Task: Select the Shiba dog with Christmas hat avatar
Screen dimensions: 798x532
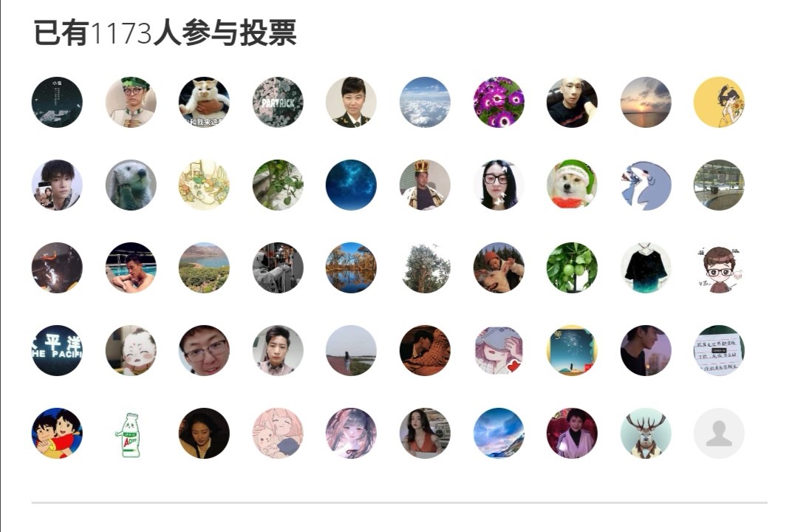Action: (x=572, y=185)
